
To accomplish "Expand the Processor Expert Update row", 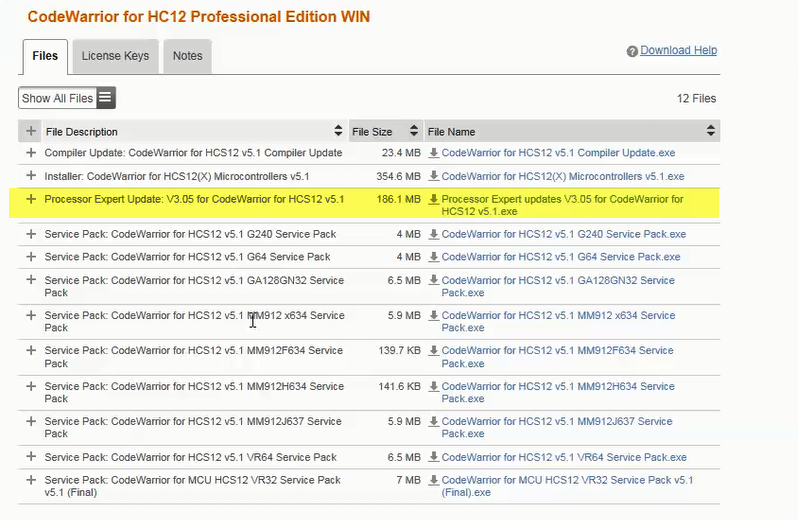I will [31, 199].
